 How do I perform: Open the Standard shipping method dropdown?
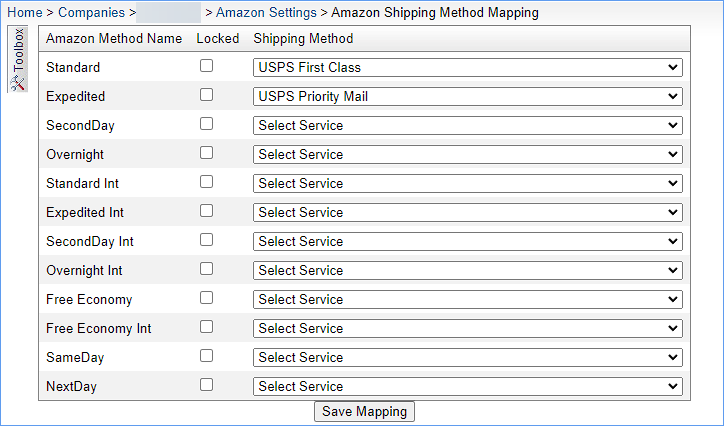(x=468, y=67)
